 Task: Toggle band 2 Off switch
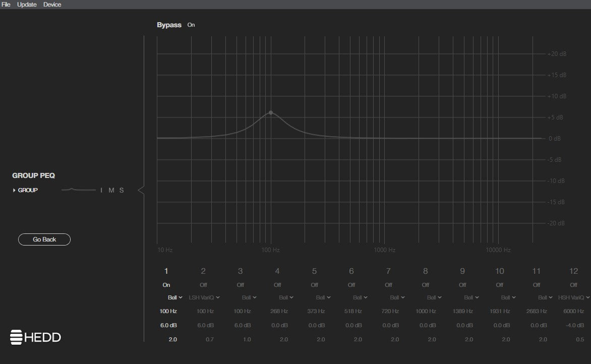[x=203, y=285]
